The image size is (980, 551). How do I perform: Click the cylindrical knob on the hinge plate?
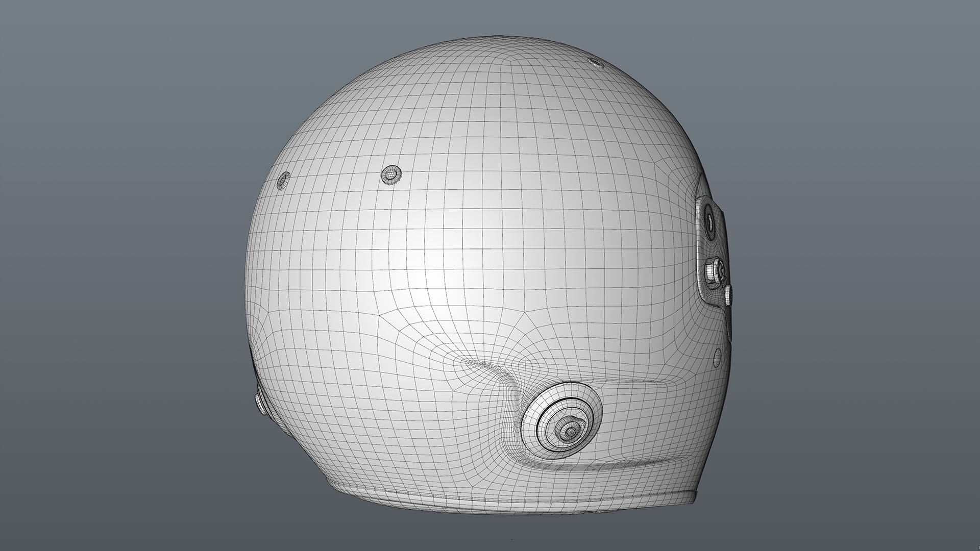(715, 271)
